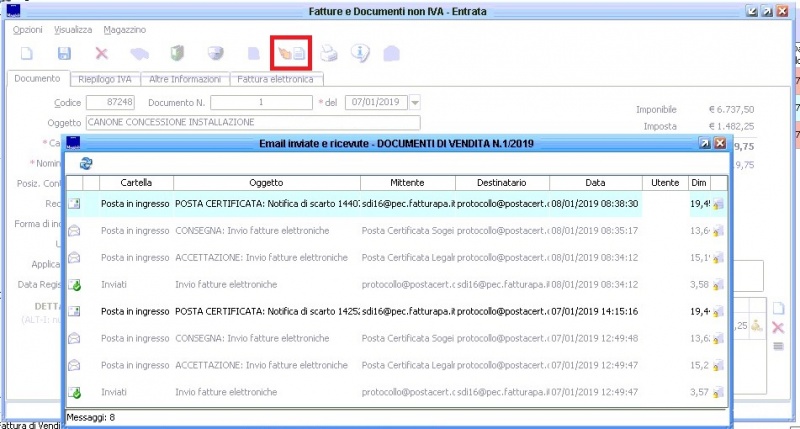This screenshot has height=429, width=800.
Task: Expand the document date dropdown arrow
Action: [x=415, y=102]
